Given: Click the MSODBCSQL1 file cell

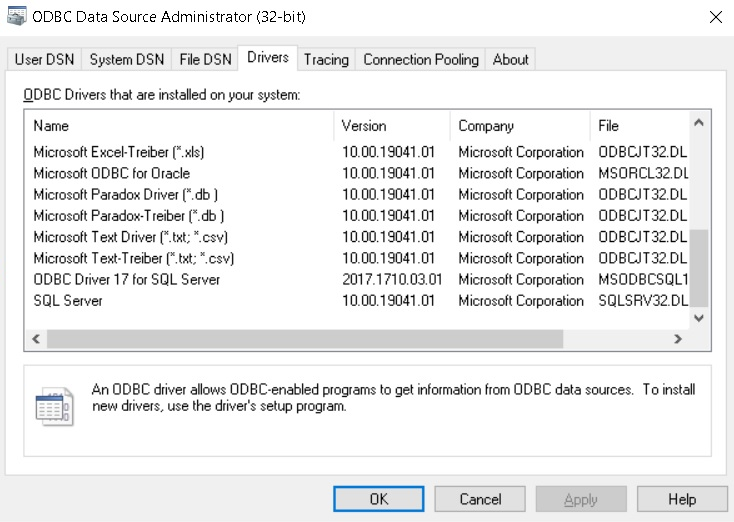Looking at the screenshot, I should tap(643, 279).
